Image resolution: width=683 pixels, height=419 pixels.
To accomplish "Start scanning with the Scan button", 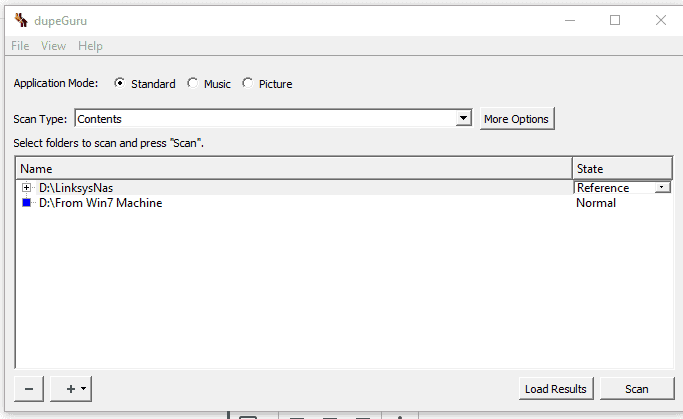I will [637, 389].
